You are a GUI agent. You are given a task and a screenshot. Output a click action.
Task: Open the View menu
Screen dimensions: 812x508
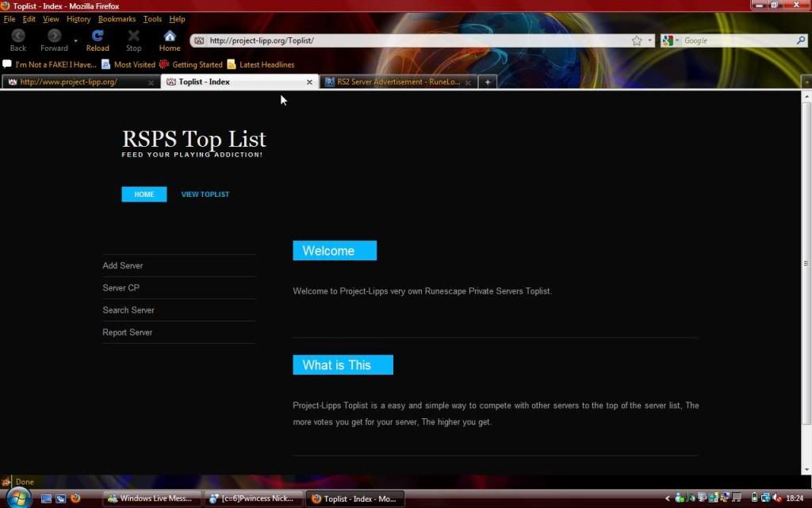51,19
